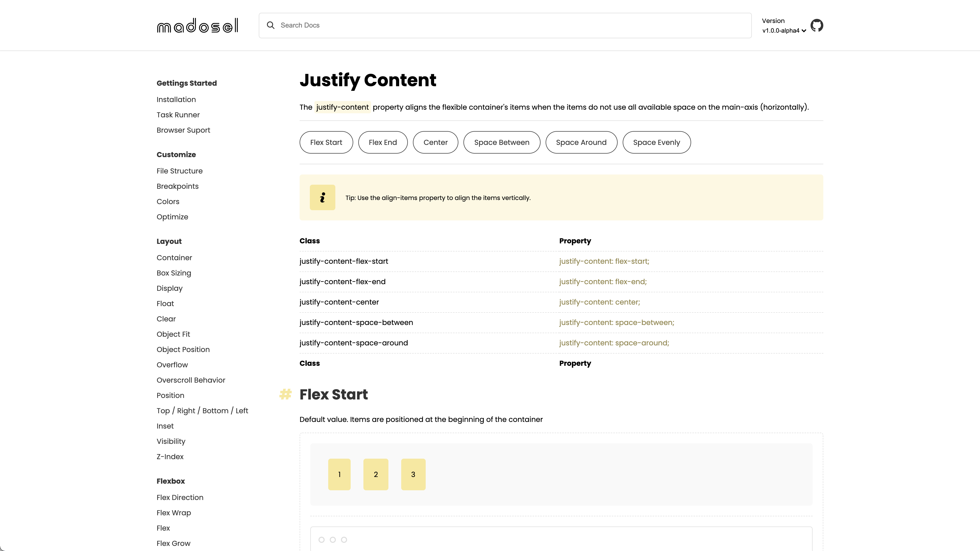980x551 pixels.
Task: Navigate to Overscroll Behavior page
Action: tap(191, 380)
